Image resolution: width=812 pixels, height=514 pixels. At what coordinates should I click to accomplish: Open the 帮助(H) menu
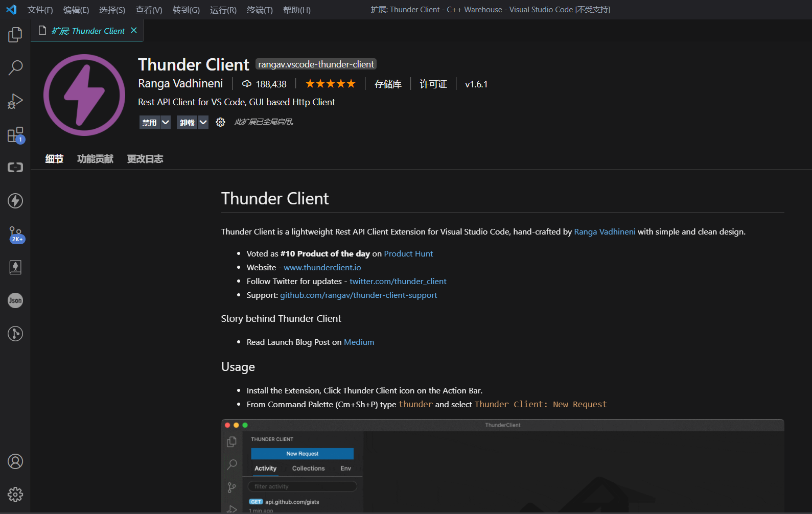(x=297, y=10)
